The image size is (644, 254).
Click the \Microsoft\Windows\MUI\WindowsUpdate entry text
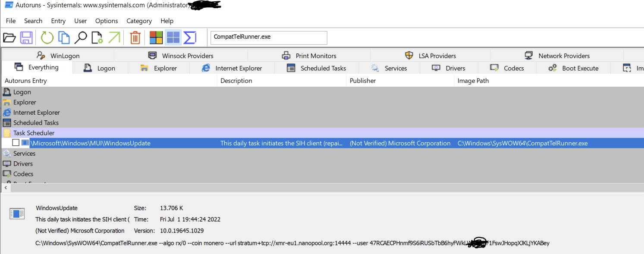click(x=91, y=143)
